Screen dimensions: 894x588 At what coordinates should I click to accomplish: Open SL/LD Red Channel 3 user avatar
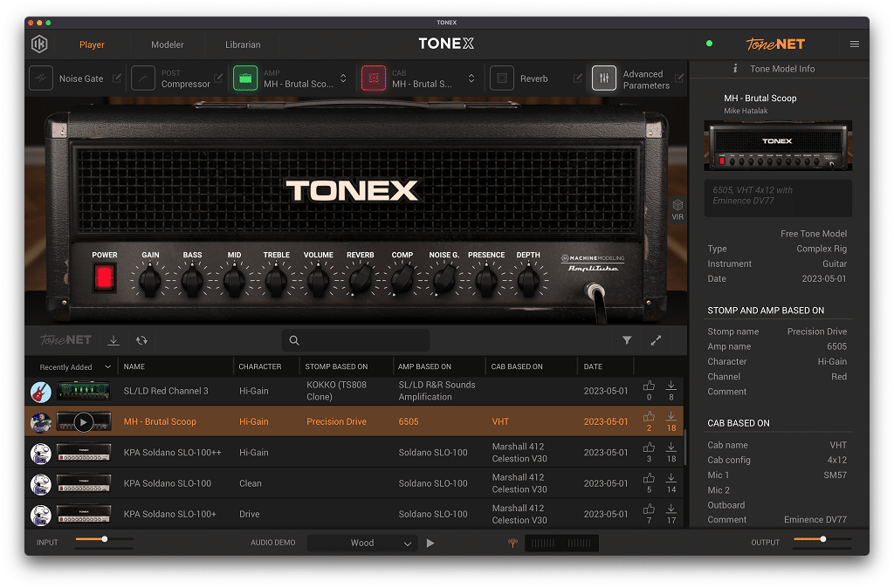40,392
